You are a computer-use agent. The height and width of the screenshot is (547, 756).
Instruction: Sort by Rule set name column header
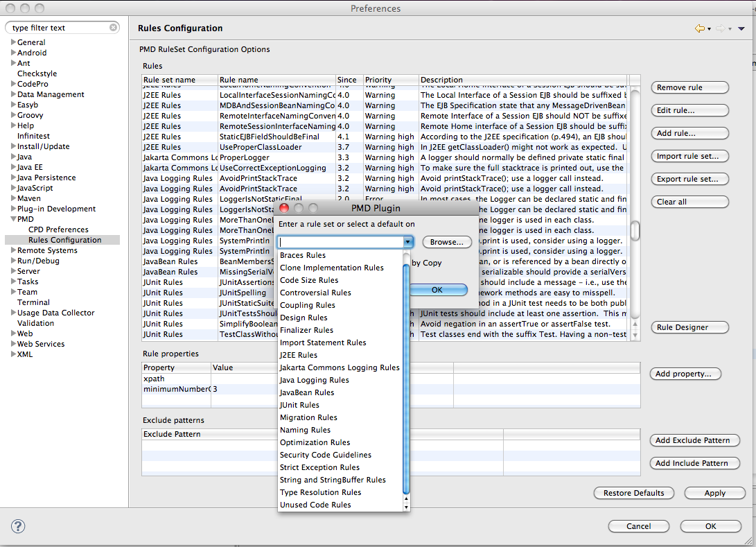click(x=179, y=80)
